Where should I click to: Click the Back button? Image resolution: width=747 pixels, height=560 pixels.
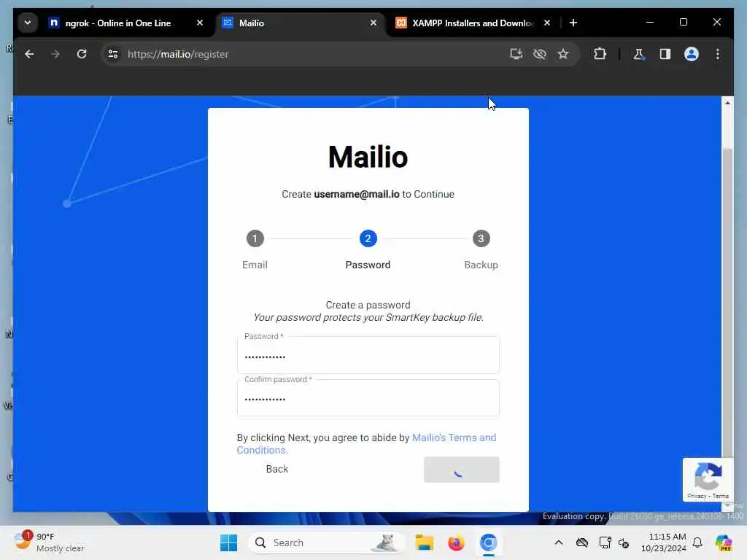(x=276, y=469)
